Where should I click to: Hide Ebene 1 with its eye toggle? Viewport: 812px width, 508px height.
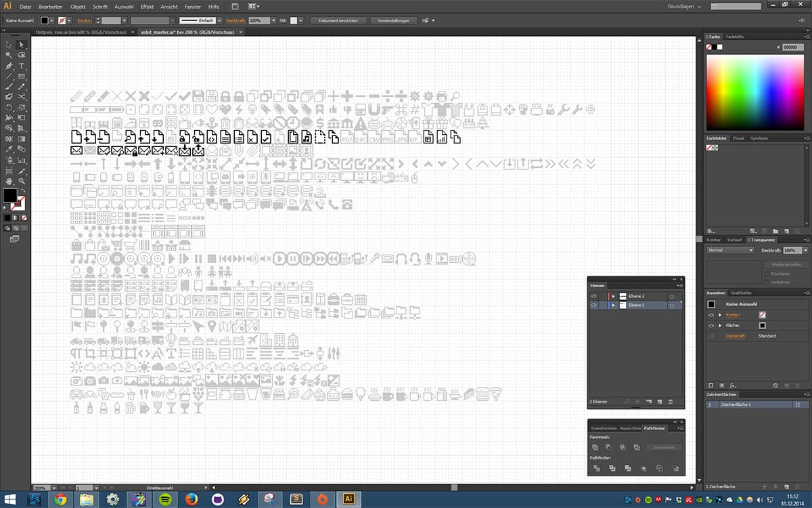coord(594,305)
